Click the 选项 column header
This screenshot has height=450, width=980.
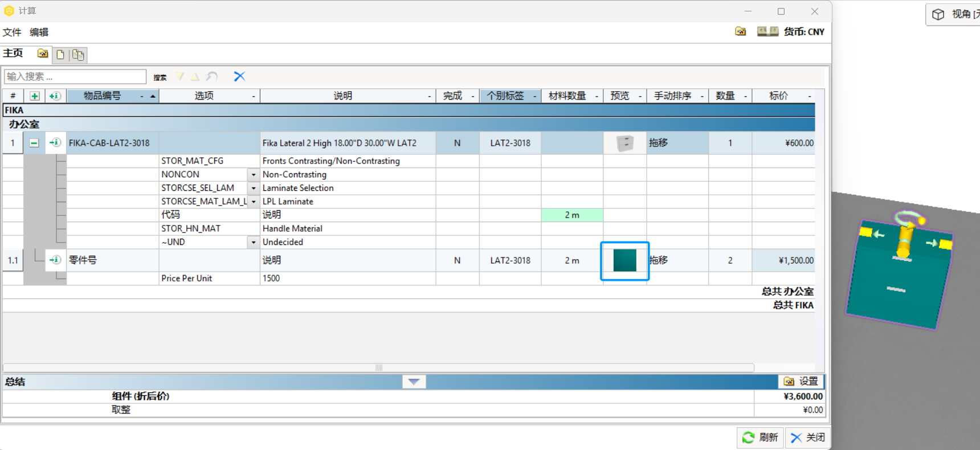(x=209, y=96)
